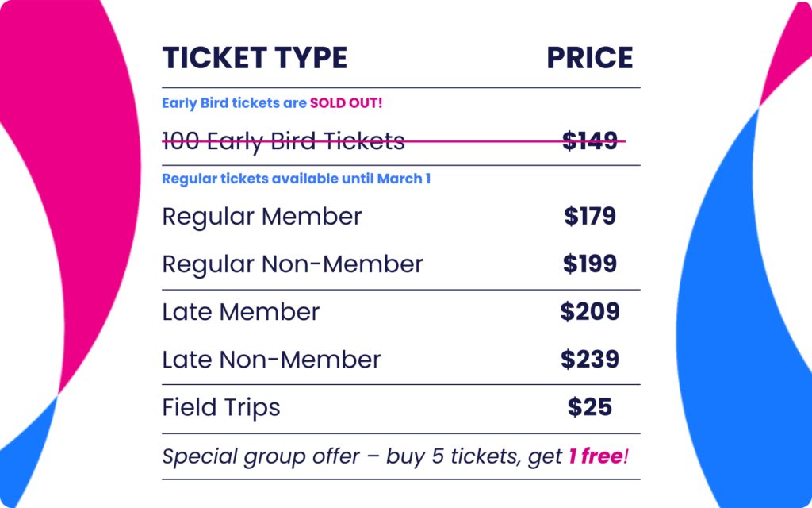The width and height of the screenshot is (812, 508).
Task: Select the Field Trips label
Action: [221, 407]
